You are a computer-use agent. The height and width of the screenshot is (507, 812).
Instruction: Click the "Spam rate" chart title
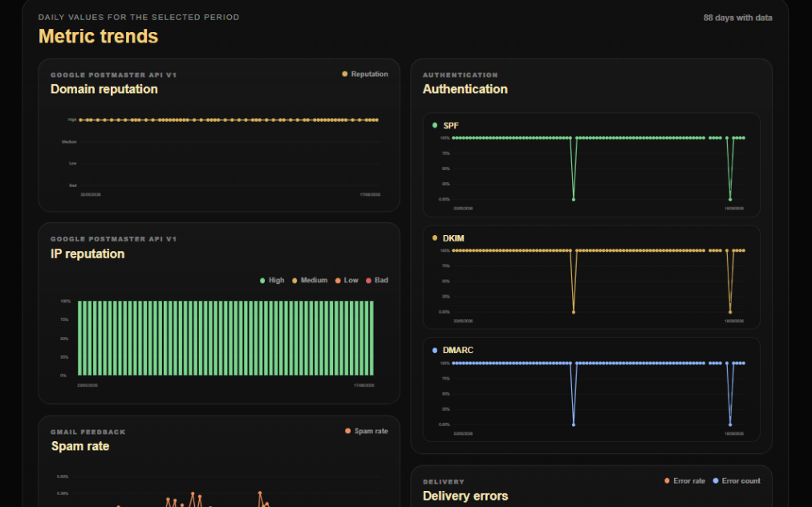[80, 446]
